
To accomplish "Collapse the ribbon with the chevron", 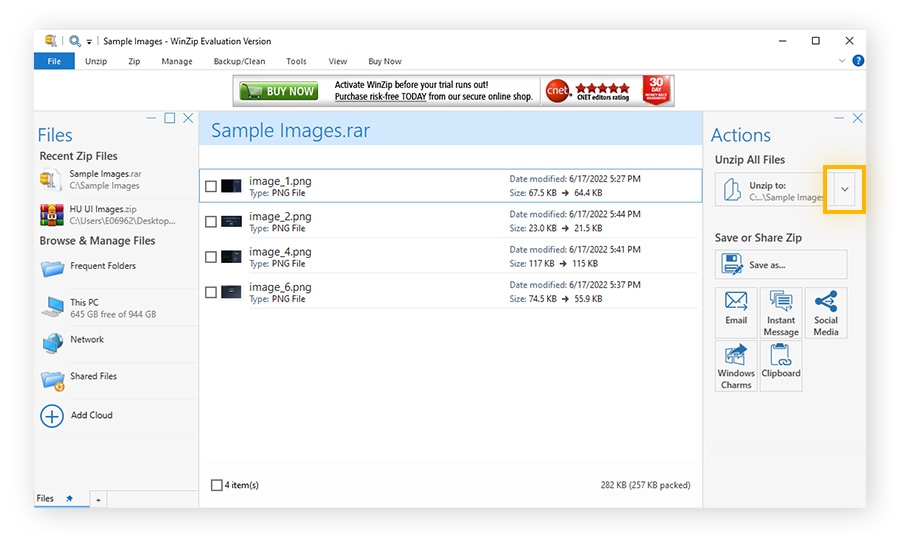I will point(841,60).
